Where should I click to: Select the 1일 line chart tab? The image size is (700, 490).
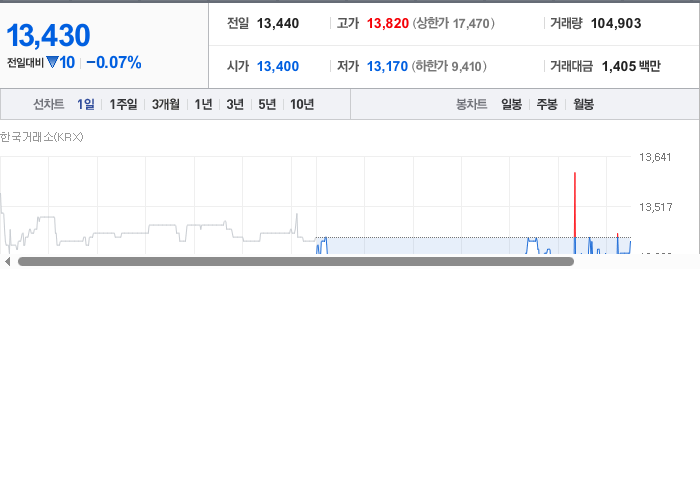pos(86,104)
